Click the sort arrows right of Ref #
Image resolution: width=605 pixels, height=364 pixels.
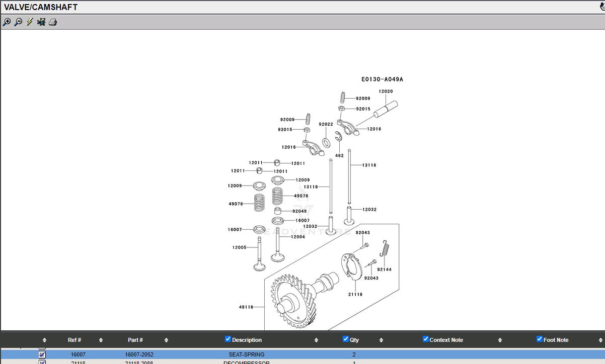tap(101, 340)
